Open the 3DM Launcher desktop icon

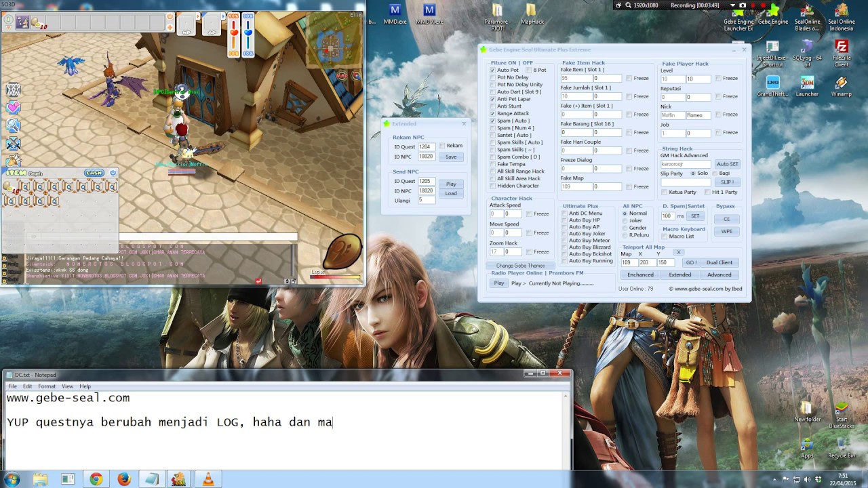pyautogui.click(x=807, y=86)
